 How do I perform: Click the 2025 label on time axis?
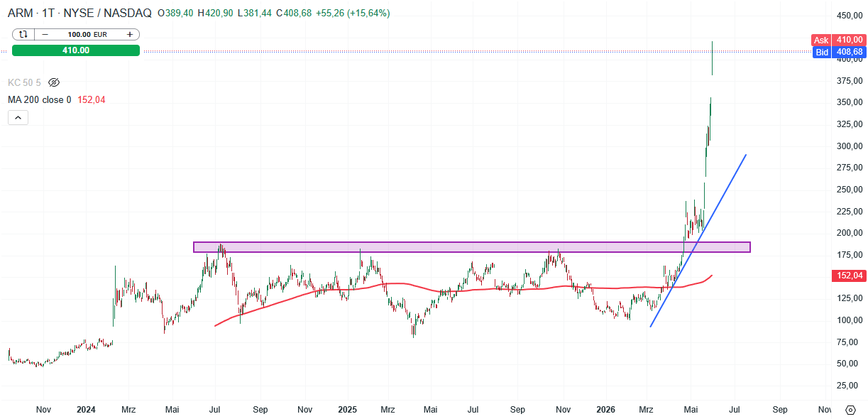tap(348, 410)
